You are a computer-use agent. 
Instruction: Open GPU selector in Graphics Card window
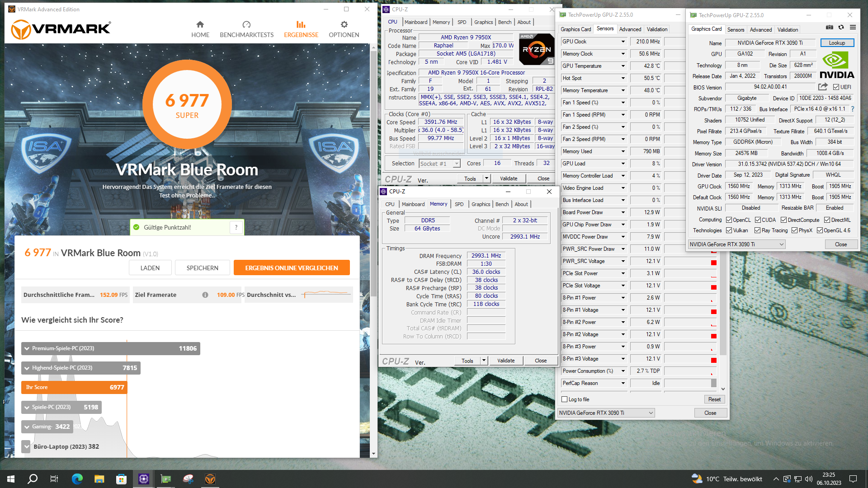pos(736,244)
